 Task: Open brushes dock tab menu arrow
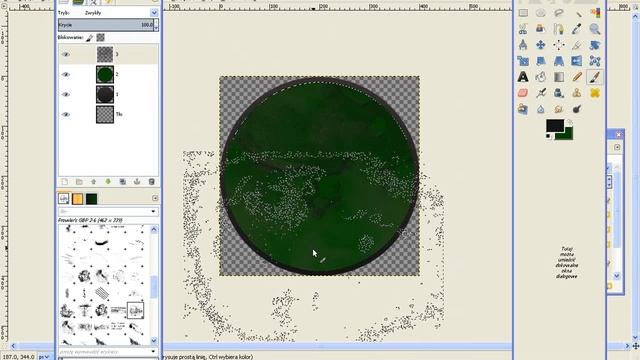(155, 198)
